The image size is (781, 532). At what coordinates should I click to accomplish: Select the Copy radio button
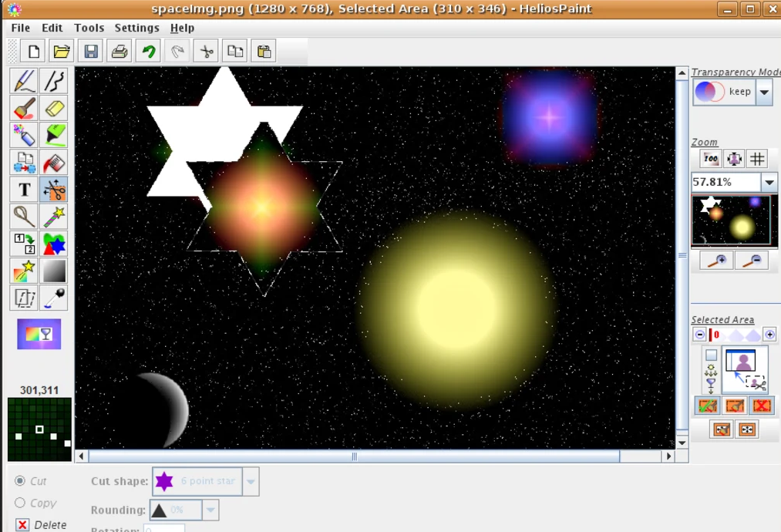(x=20, y=503)
